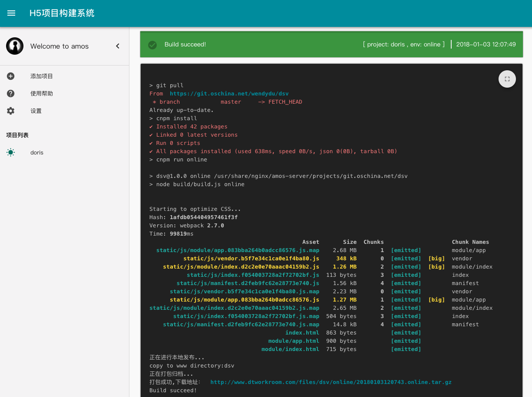Click the plus icon beside 添加项目
Image resolution: width=532 pixels, height=397 pixels.
click(11, 76)
